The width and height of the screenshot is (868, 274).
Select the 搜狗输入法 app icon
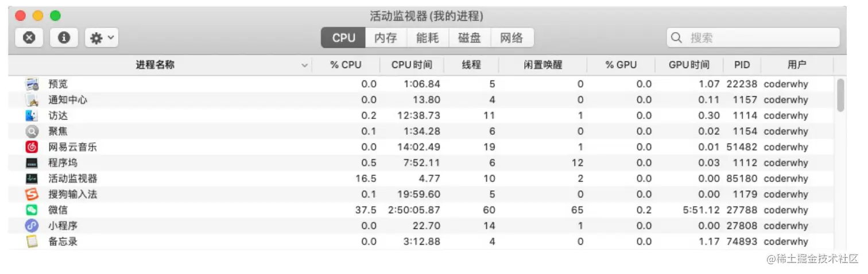(32, 194)
